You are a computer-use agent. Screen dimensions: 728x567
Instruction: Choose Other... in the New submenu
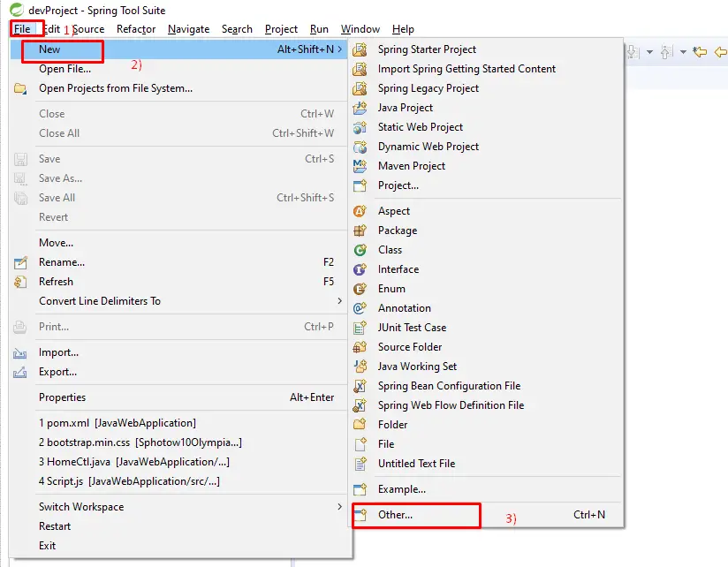point(486,515)
